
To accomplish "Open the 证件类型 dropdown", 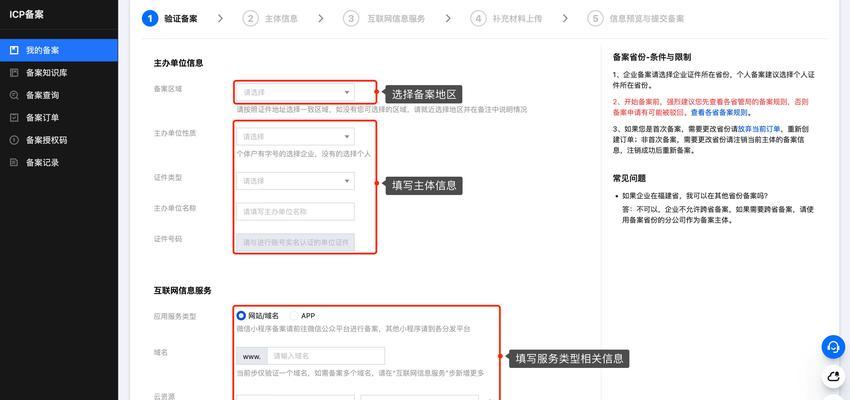I will pyautogui.click(x=295, y=181).
